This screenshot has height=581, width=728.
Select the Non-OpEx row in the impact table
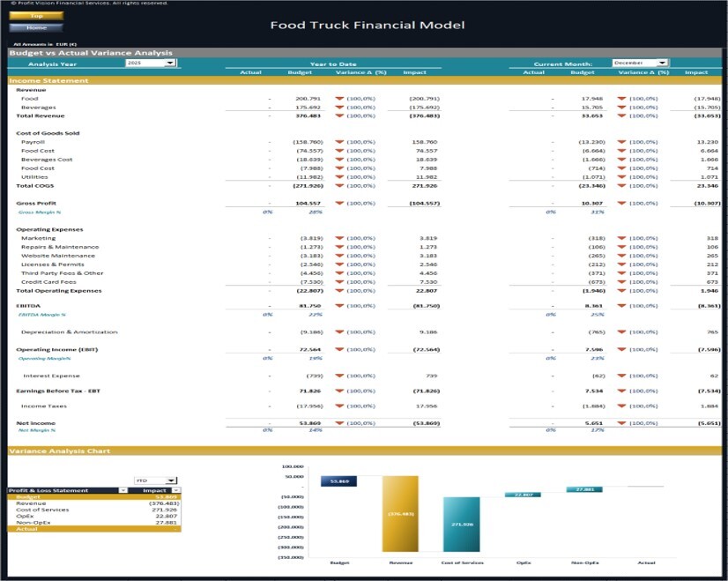tap(94, 523)
